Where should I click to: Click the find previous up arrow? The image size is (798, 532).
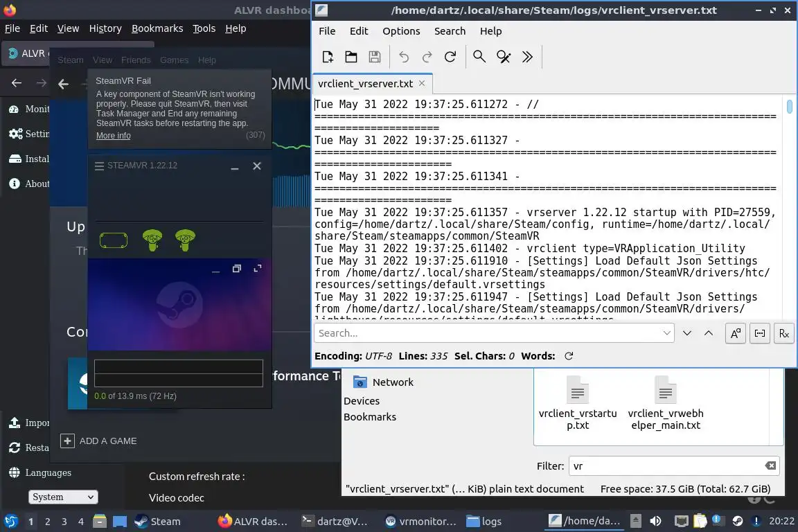coord(709,333)
